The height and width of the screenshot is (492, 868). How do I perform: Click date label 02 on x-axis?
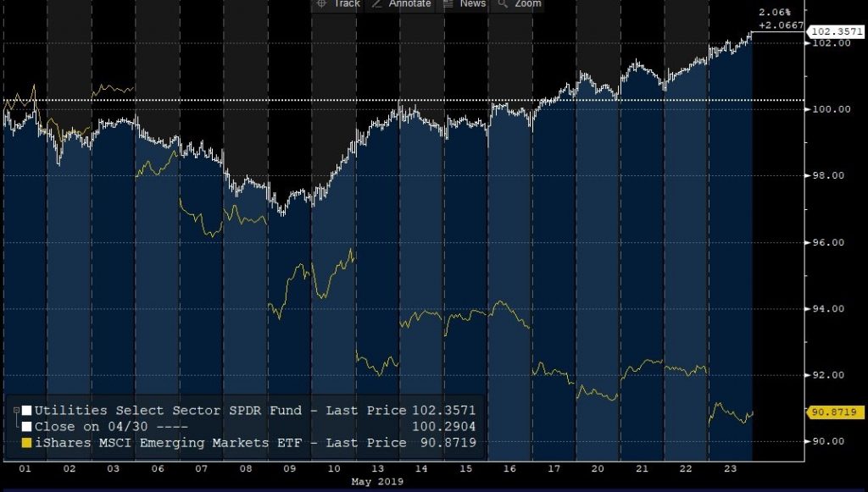(70, 469)
